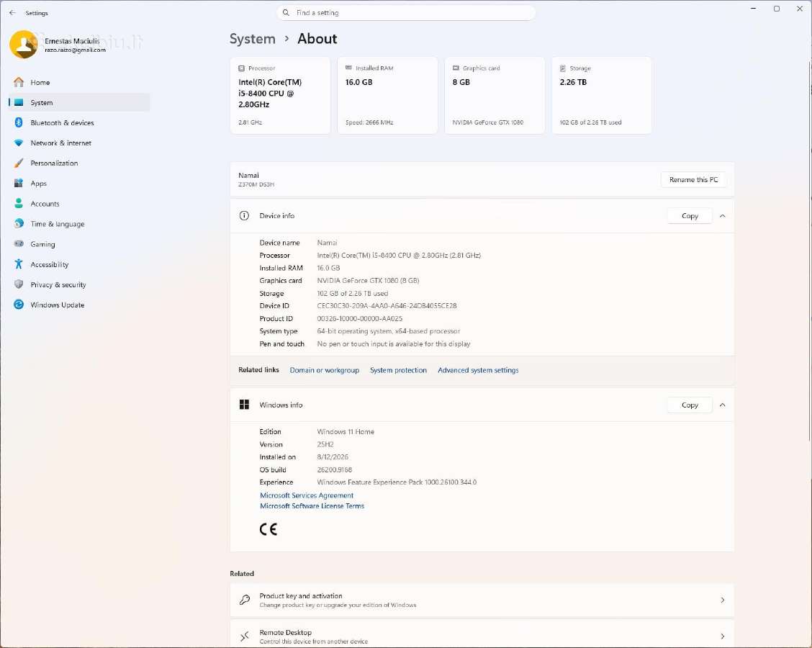Click the Gaming controller icon
812x648 pixels.
pyautogui.click(x=19, y=243)
